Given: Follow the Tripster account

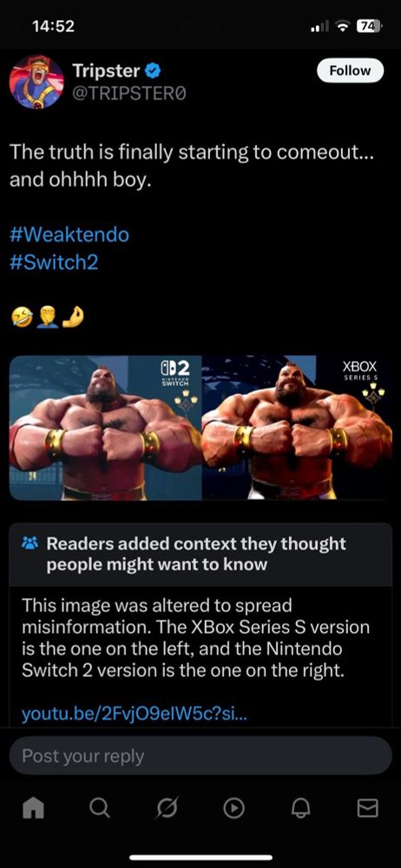Looking at the screenshot, I should click(x=350, y=71).
